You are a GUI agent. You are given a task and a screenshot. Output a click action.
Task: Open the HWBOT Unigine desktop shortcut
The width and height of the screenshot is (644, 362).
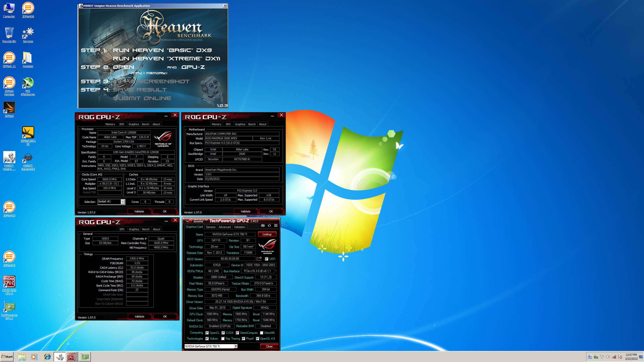9,161
